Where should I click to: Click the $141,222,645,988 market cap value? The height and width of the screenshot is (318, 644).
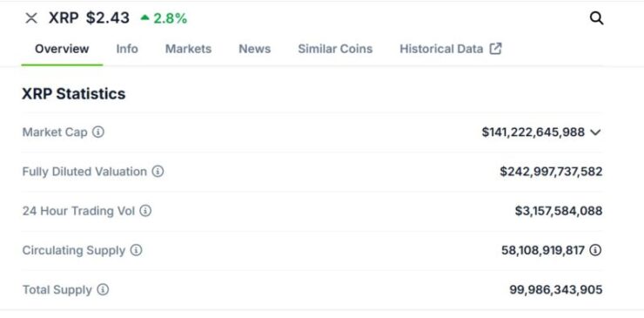coord(533,132)
